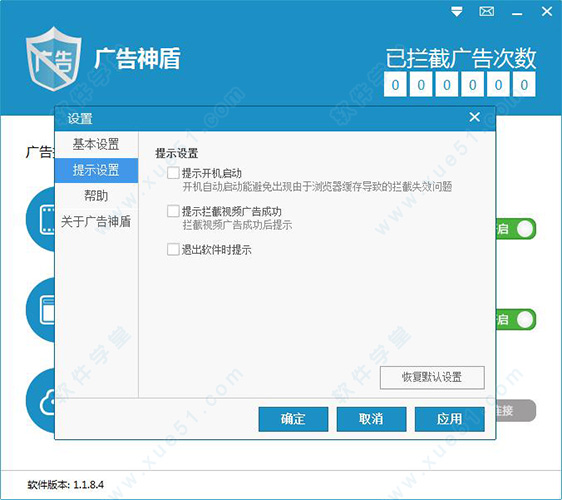Select 提示设置 tab in sidebar

[x=96, y=170]
